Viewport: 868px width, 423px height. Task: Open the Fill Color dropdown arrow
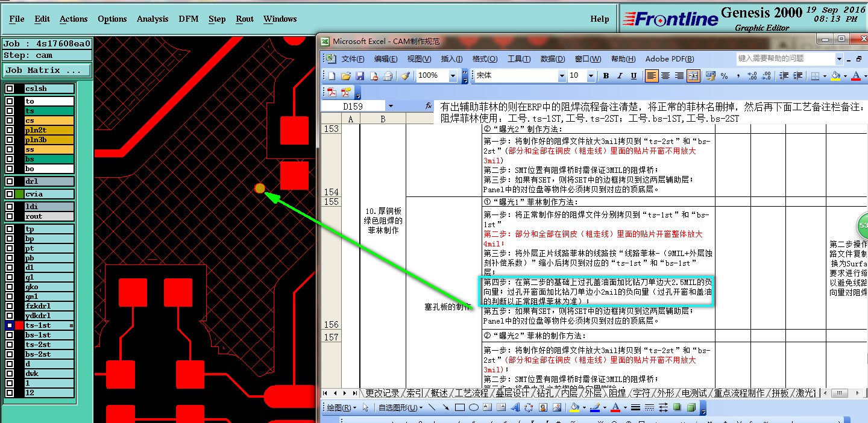(x=845, y=76)
